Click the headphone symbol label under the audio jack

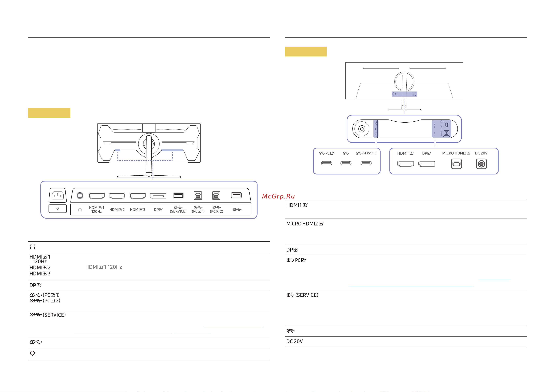pyautogui.click(x=80, y=210)
